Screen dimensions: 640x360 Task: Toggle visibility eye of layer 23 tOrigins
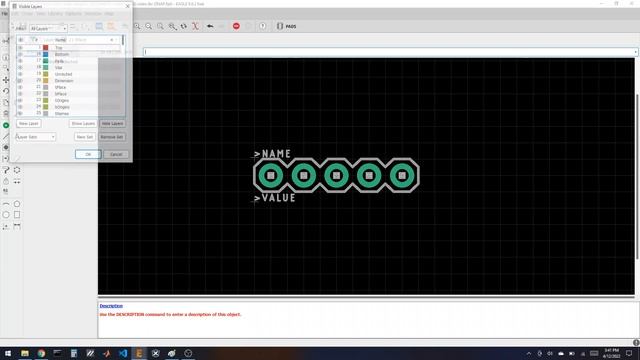20,100
